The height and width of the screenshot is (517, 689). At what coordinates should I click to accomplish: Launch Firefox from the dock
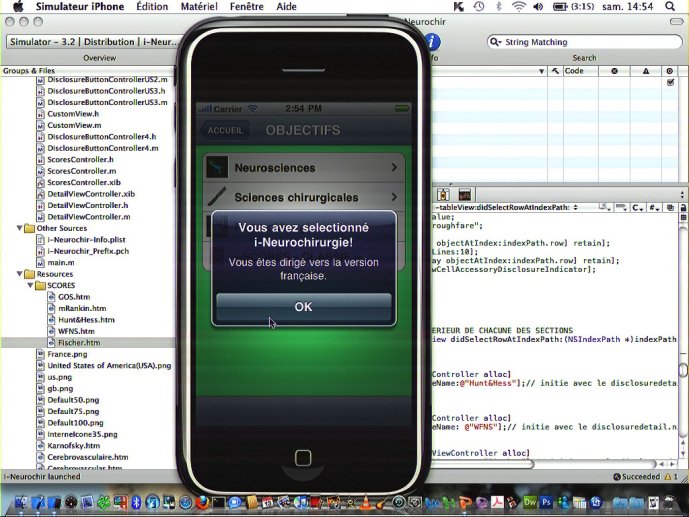[x=202, y=502]
